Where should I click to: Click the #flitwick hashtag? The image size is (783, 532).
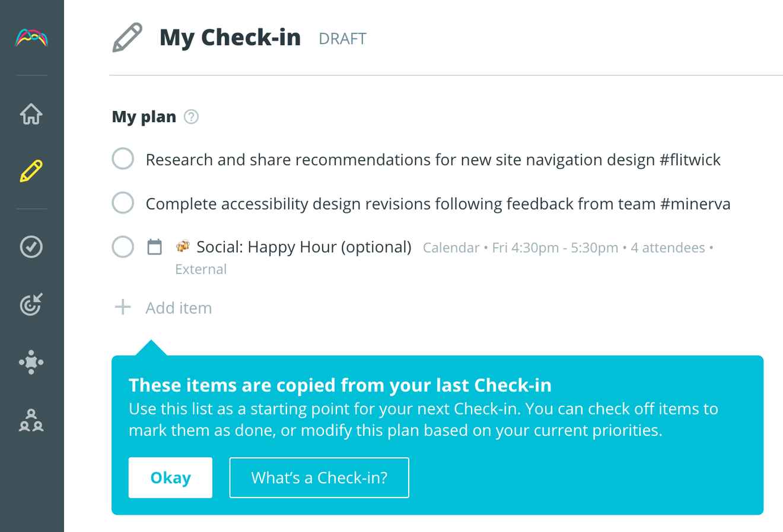(690, 160)
